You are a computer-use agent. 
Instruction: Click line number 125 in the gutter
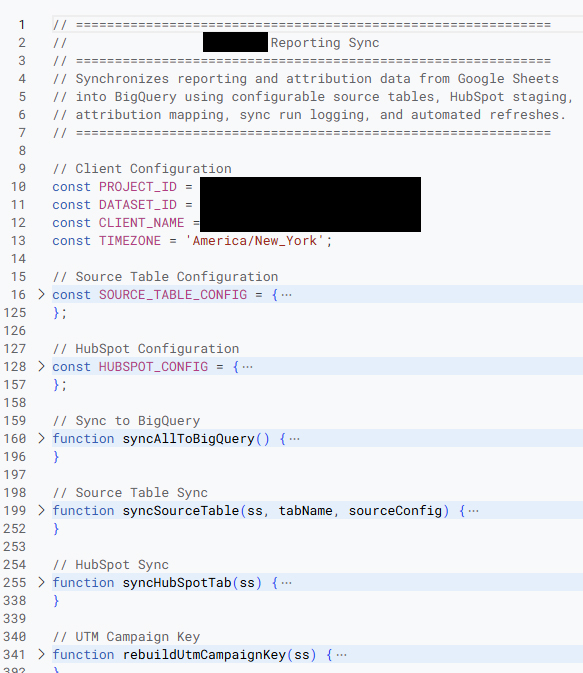click(x=15, y=313)
